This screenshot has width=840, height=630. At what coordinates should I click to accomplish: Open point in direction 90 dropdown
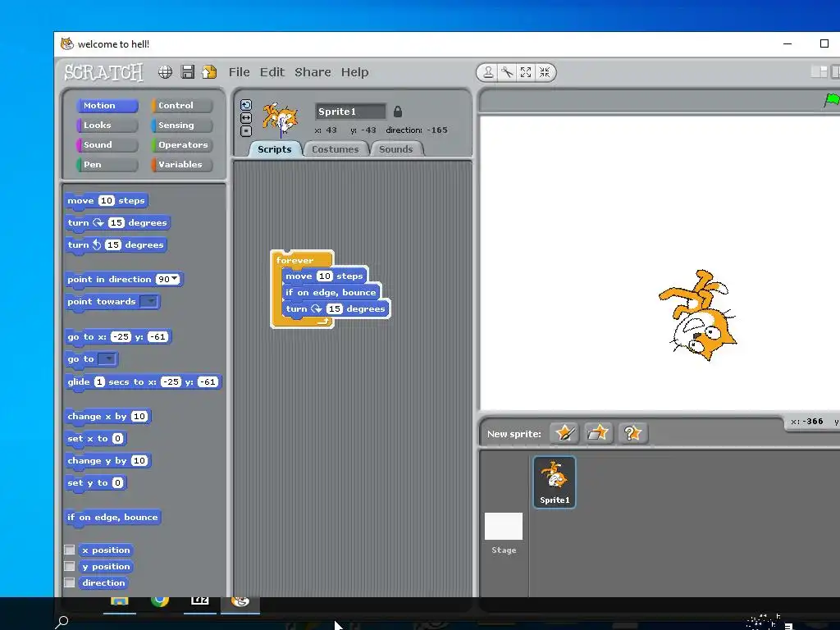(x=174, y=279)
